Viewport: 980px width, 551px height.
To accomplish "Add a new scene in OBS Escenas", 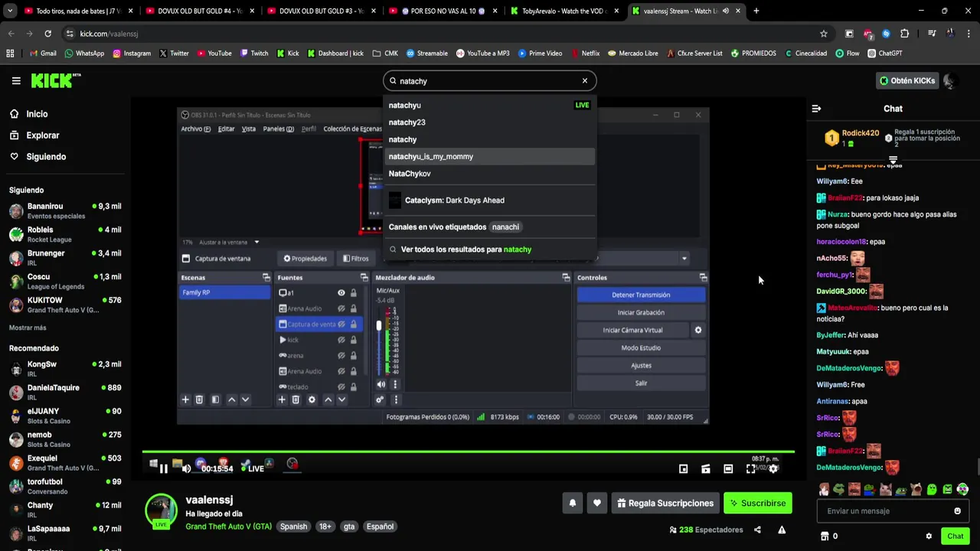I will (x=185, y=399).
